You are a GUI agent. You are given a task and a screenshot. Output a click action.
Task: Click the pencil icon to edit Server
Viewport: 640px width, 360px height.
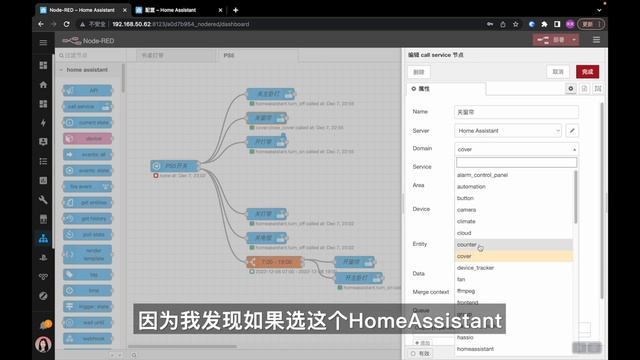click(572, 131)
